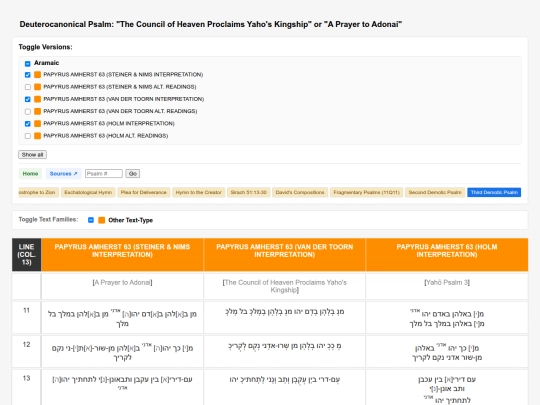Screen dimensions: 540x405
Task: Click the 'Toggle Versions:' label
Action: [45, 47]
